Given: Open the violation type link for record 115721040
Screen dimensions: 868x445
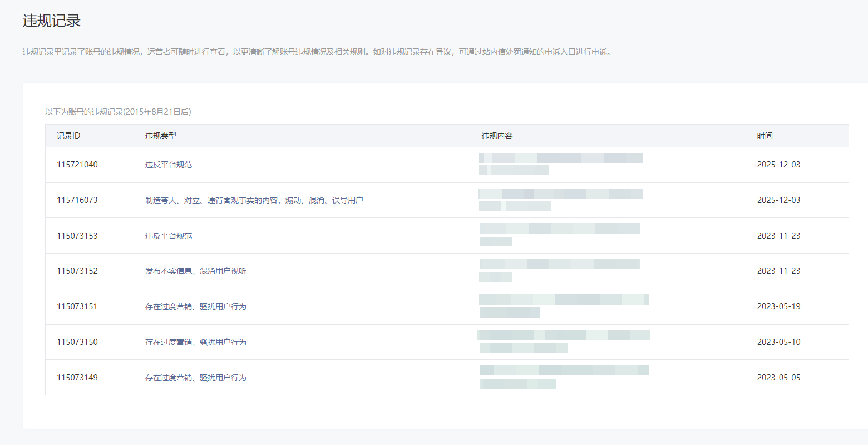Looking at the screenshot, I should 169,165.
